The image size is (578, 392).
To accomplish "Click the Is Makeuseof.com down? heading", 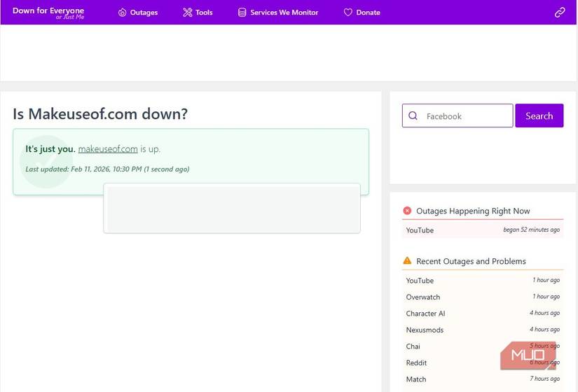I will click(x=100, y=114).
